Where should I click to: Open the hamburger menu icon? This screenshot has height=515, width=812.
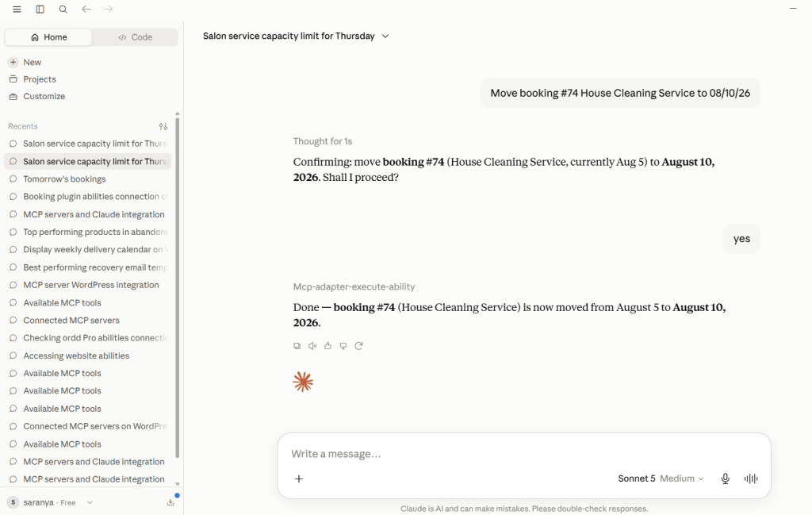click(17, 10)
